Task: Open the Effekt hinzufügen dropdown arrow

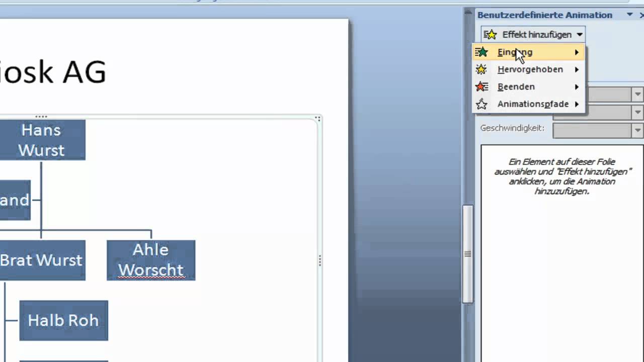Action: pos(580,35)
